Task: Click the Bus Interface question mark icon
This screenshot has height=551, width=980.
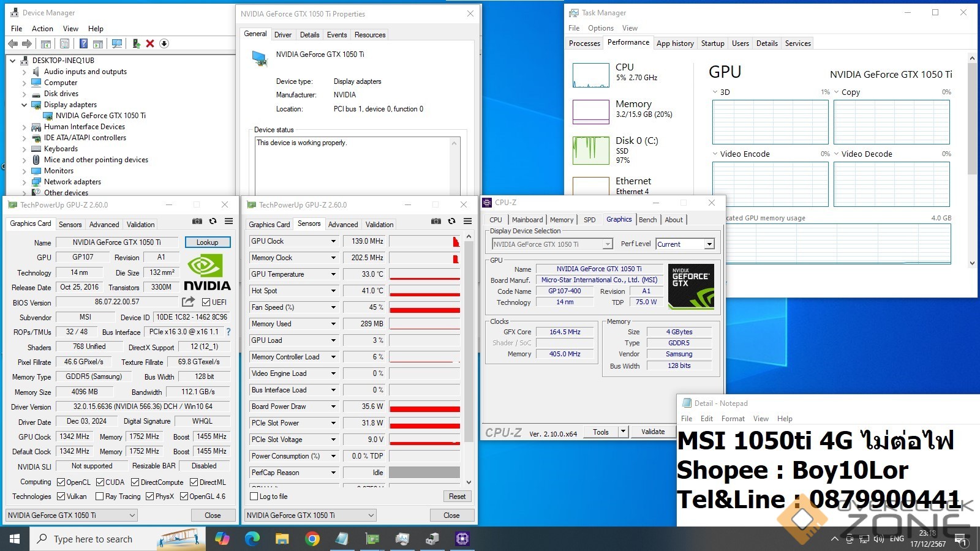Action: [228, 332]
